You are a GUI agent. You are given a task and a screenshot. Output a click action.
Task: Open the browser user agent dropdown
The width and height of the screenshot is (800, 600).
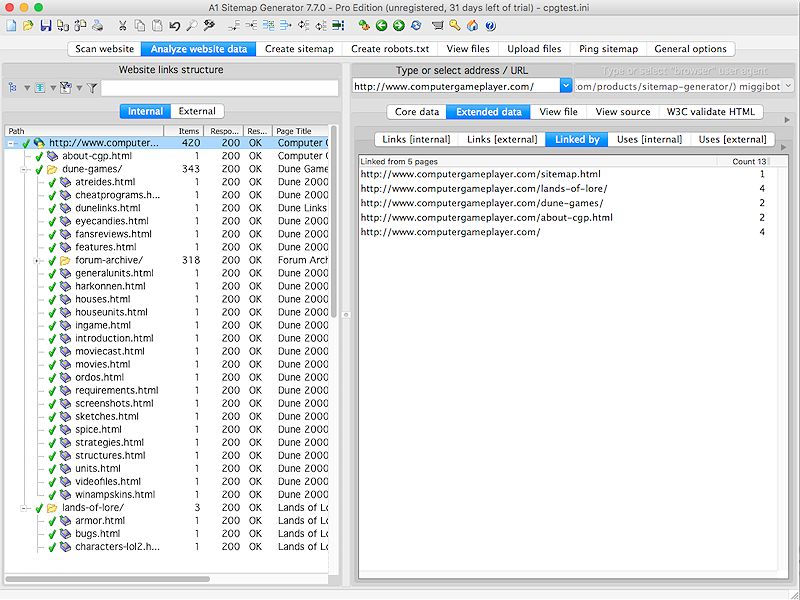click(788, 86)
